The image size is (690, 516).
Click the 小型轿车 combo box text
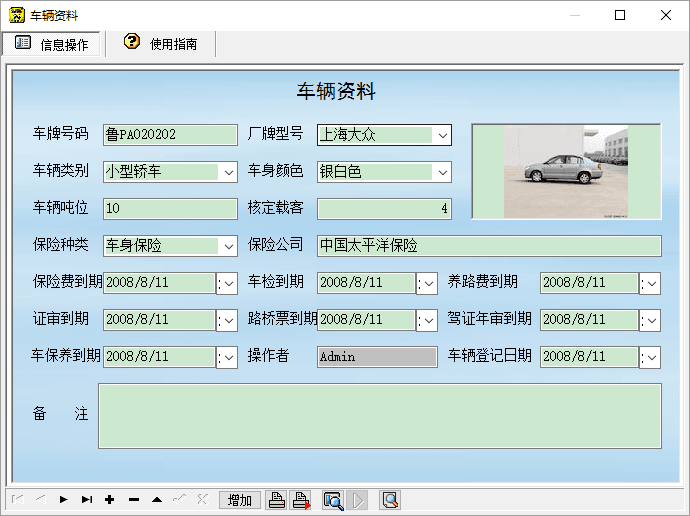[133, 172]
